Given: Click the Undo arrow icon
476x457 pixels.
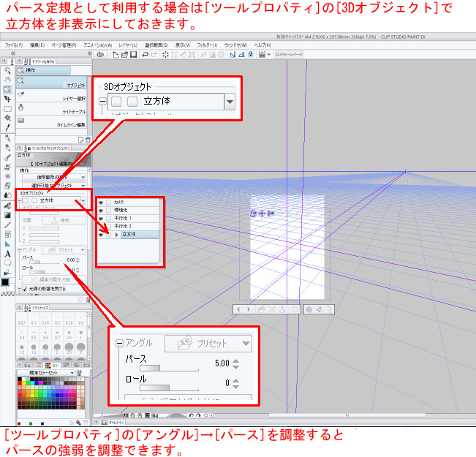Looking at the screenshot, I should coord(145,55).
